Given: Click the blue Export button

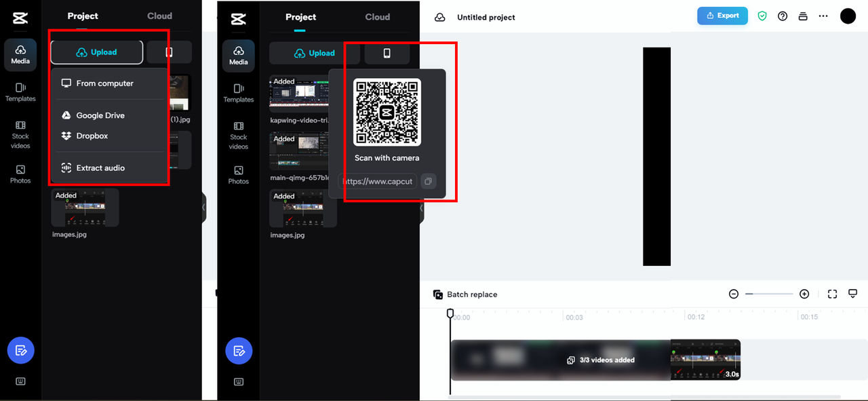Looking at the screenshot, I should pyautogui.click(x=722, y=16).
